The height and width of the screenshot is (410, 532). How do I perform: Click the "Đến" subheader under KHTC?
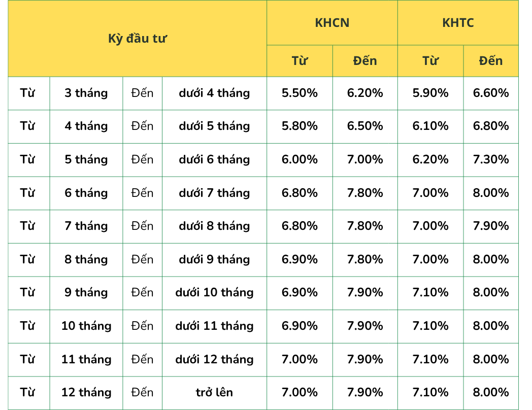[490, 61]
